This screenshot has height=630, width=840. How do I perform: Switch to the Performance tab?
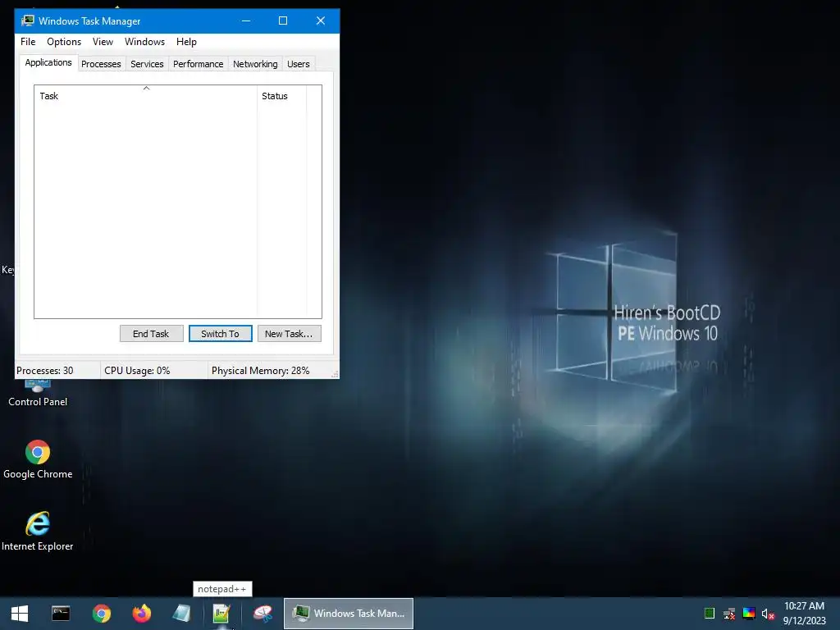[x=198, y=64]
